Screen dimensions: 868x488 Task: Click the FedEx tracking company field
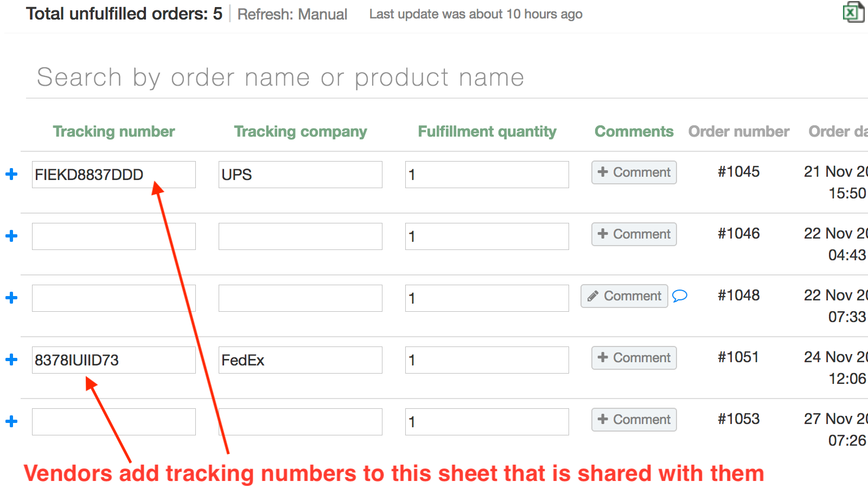pyautogui.click(x=300, y=360)
